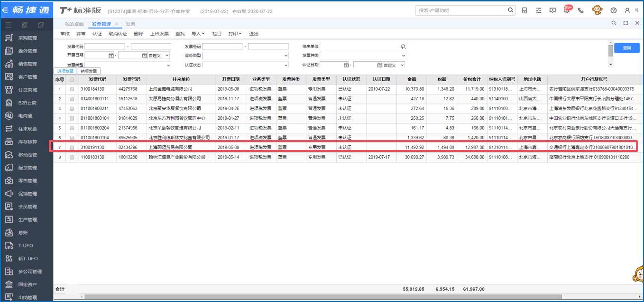The image size is (644, 302).
Task: Switch to 我的桌面 tab
Action: [x=74, y=24]
